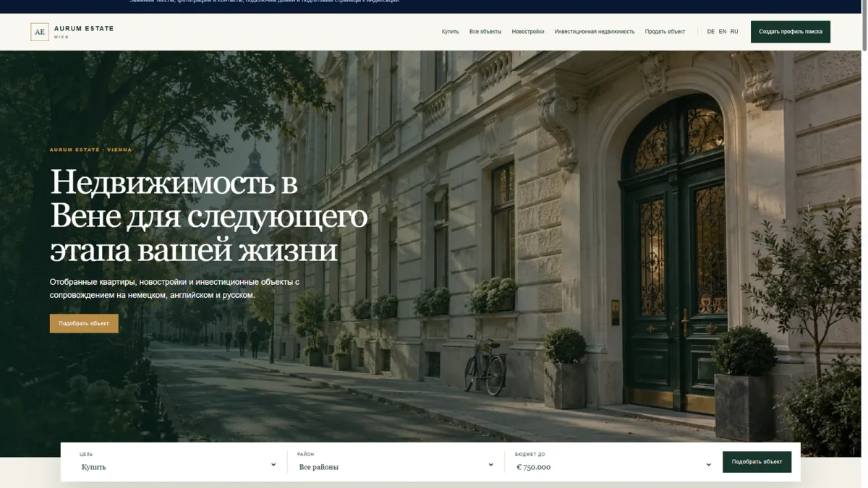Click the AE logo icon

click(x=40, y=32)
